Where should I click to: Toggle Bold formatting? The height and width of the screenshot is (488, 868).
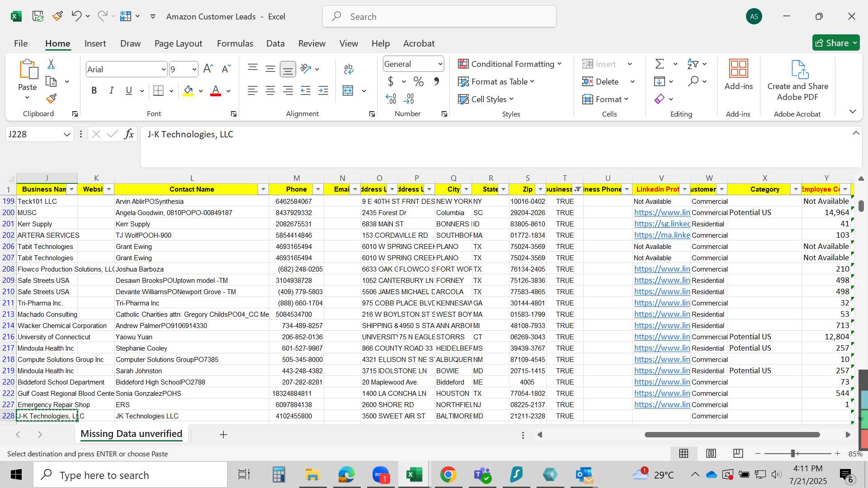pos(94,90)
